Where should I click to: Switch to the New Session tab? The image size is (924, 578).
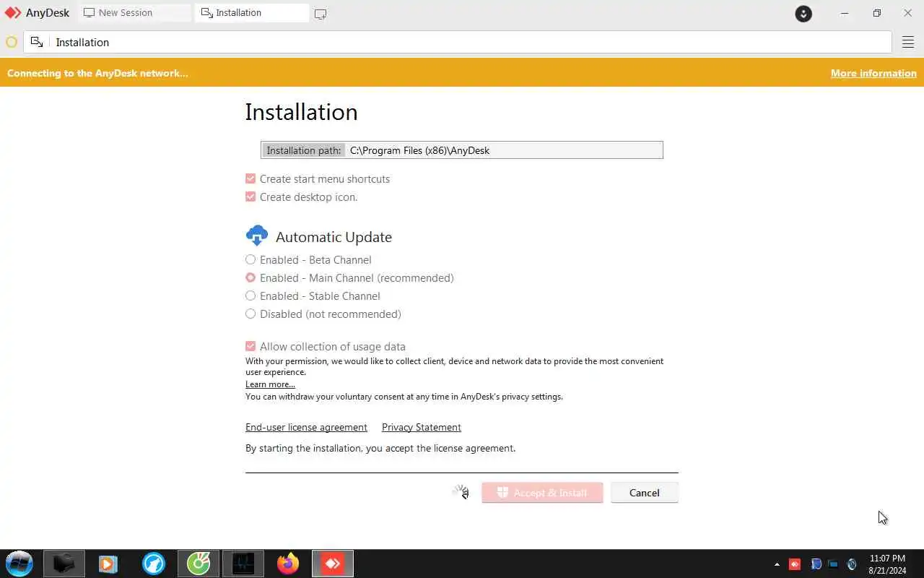coord(135,13)
